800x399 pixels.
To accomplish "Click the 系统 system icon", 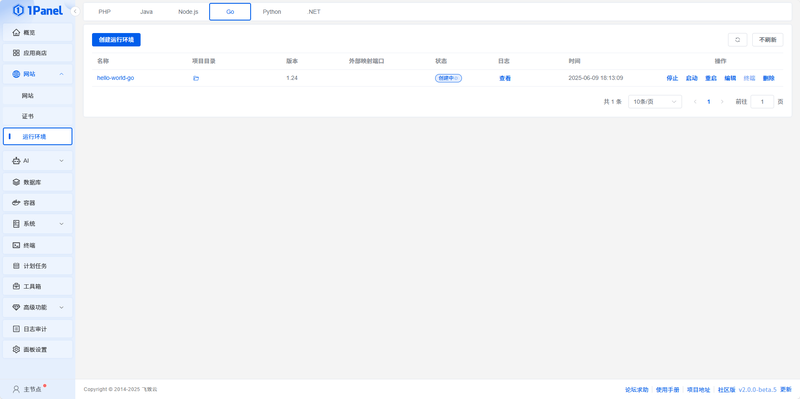I will 16,223.
